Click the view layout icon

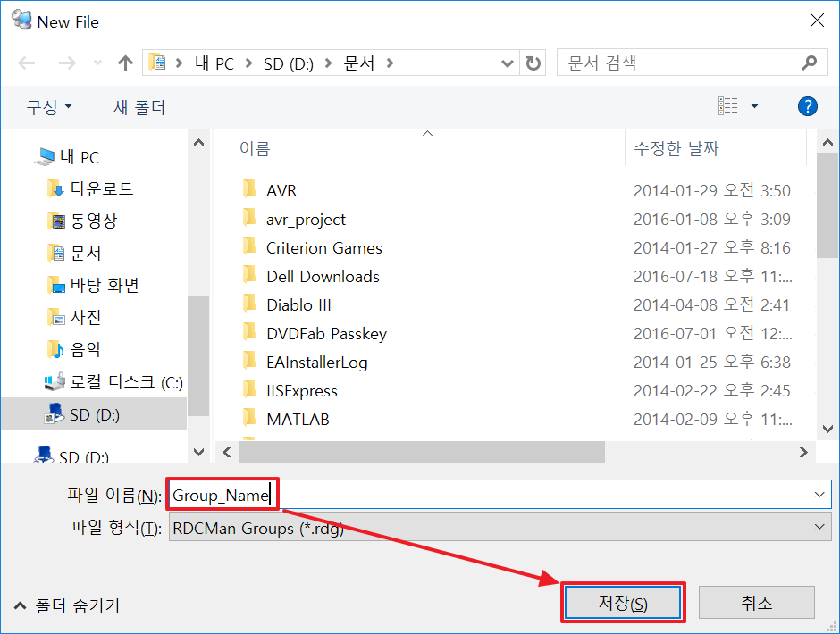tap(728, 106)
